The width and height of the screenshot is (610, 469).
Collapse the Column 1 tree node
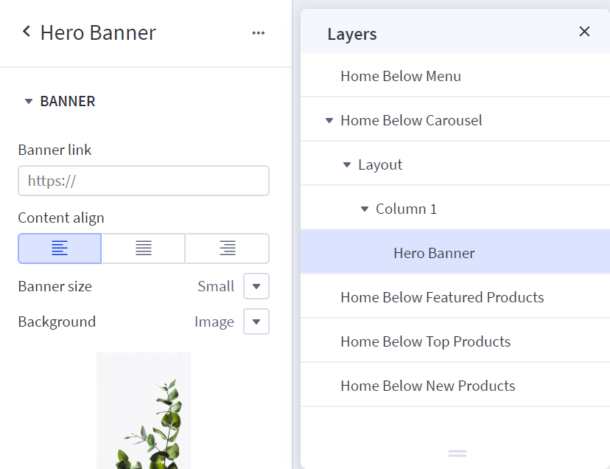[x=365, y=209]
